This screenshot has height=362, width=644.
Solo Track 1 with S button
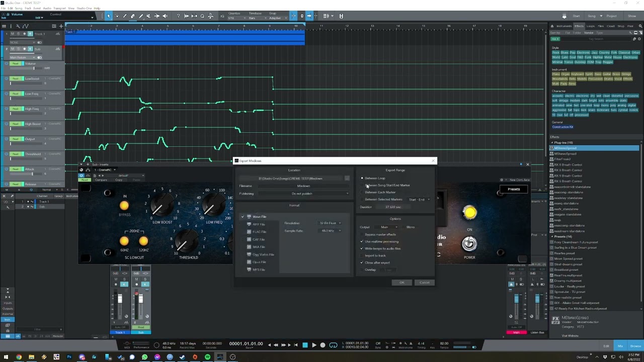click(18, 34)
